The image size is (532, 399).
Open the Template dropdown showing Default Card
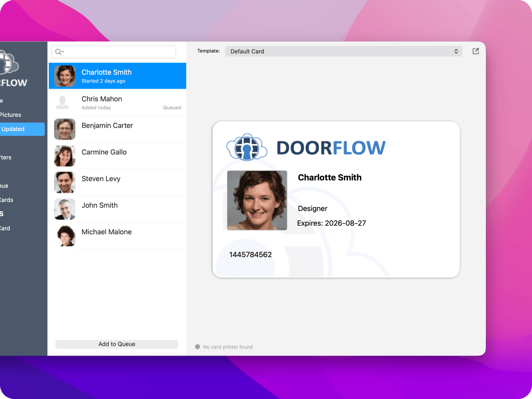point(344,51)
